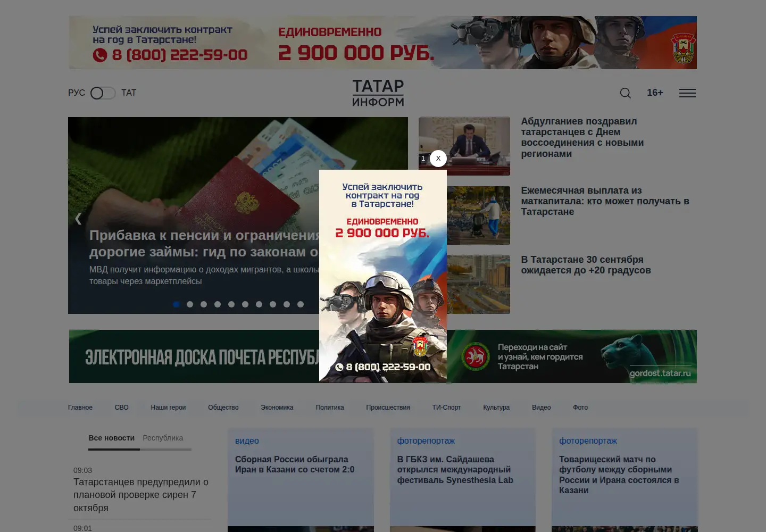Image resolution: width=766 pixels, height=532 pixels.
Task: Open the hamburger menu icon
Action: (x=687, y=93)
